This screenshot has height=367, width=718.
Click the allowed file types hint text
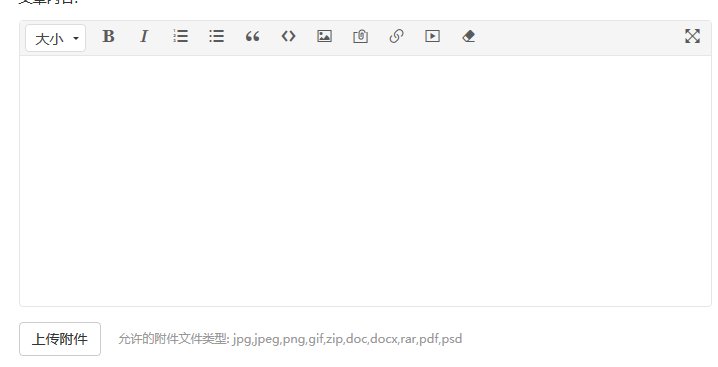(x=290, y=339)
